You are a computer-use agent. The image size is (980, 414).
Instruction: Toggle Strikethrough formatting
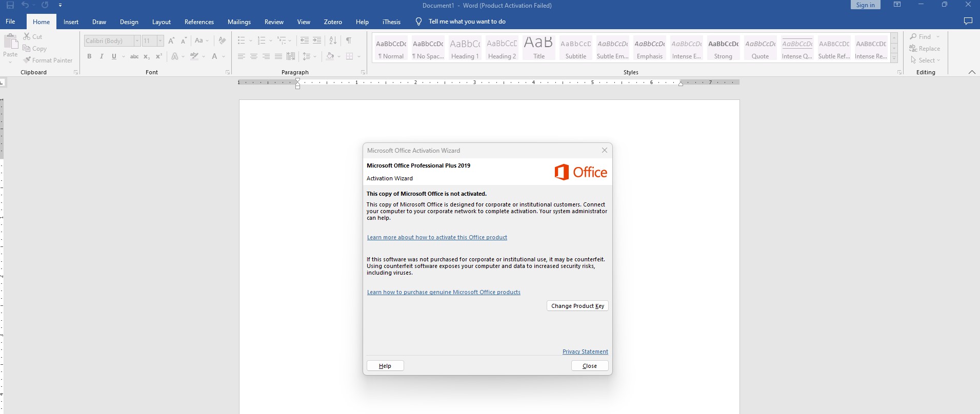134,56
